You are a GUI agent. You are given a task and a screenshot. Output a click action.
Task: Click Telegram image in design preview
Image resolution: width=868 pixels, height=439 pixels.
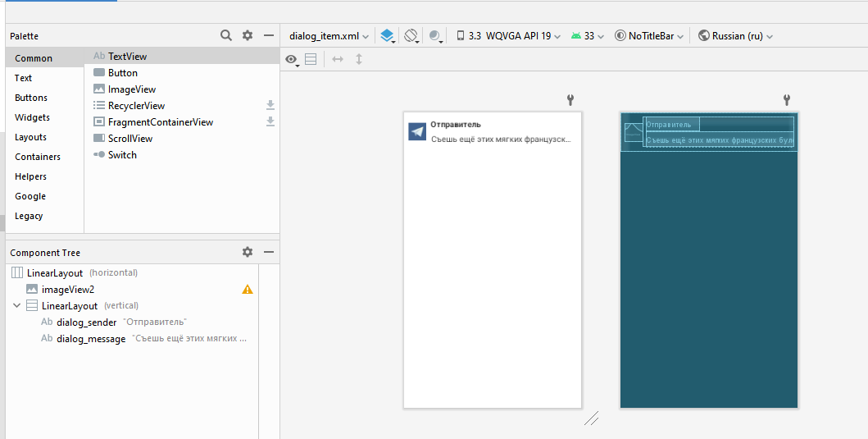point(417,131)
